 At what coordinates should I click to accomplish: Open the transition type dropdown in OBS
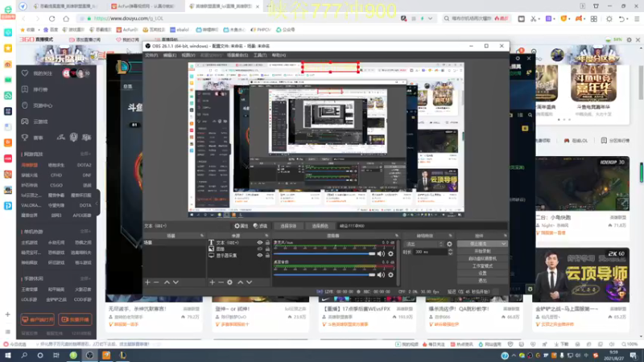(x=424, y=244)
